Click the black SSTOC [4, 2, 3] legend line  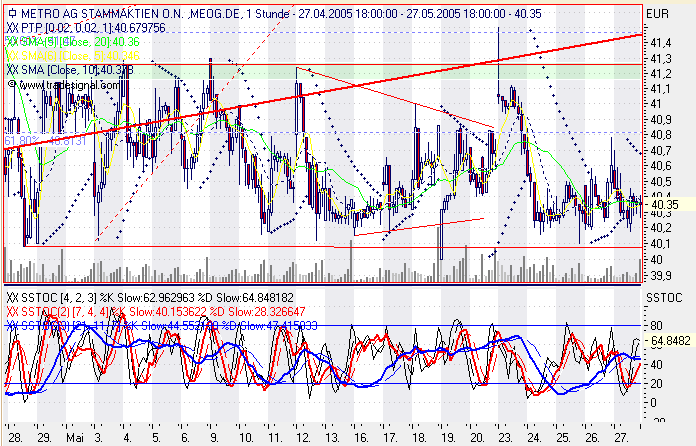pyautogui.click(x=150, y=297)
